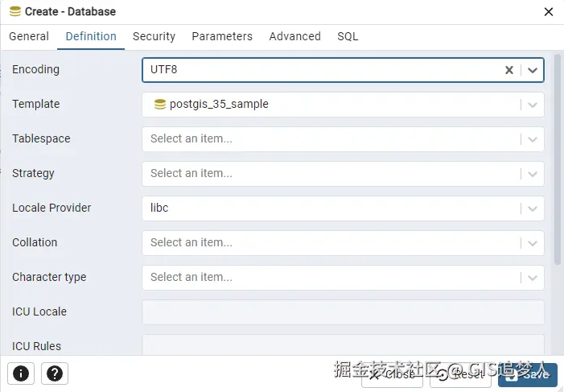Click the ICU Locale input field
Viewport: 564px width, 392px height.
coord(343,312)
